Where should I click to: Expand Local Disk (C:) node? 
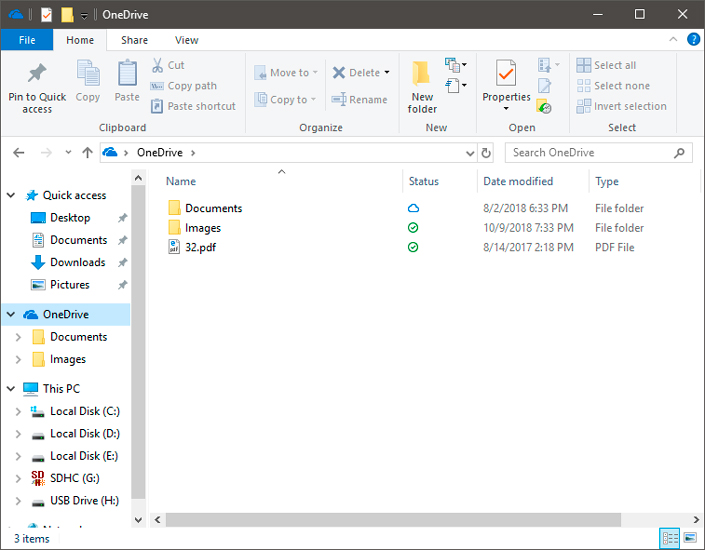pyautogui.click(x=18, y=411)
